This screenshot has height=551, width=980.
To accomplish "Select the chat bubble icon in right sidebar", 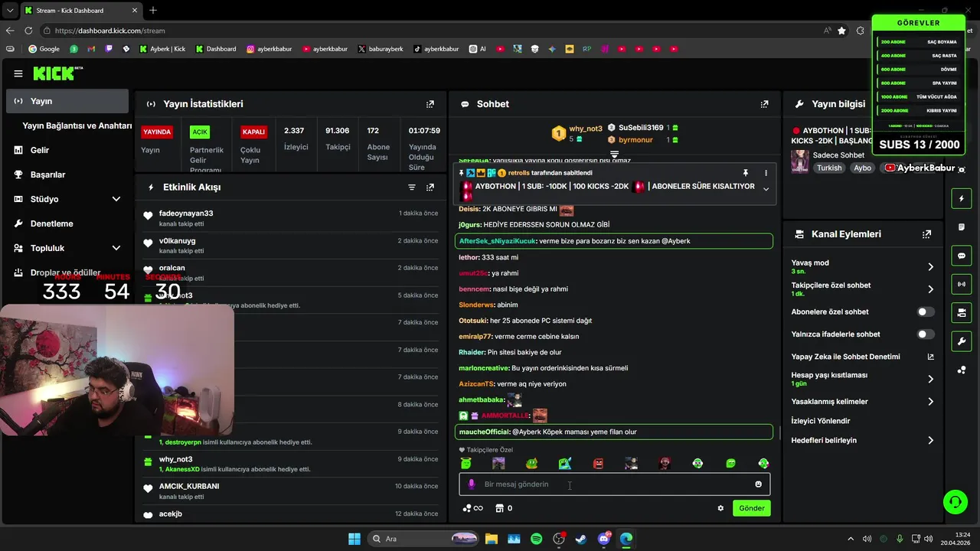I will pyautogui.click(x=962, y=256).
